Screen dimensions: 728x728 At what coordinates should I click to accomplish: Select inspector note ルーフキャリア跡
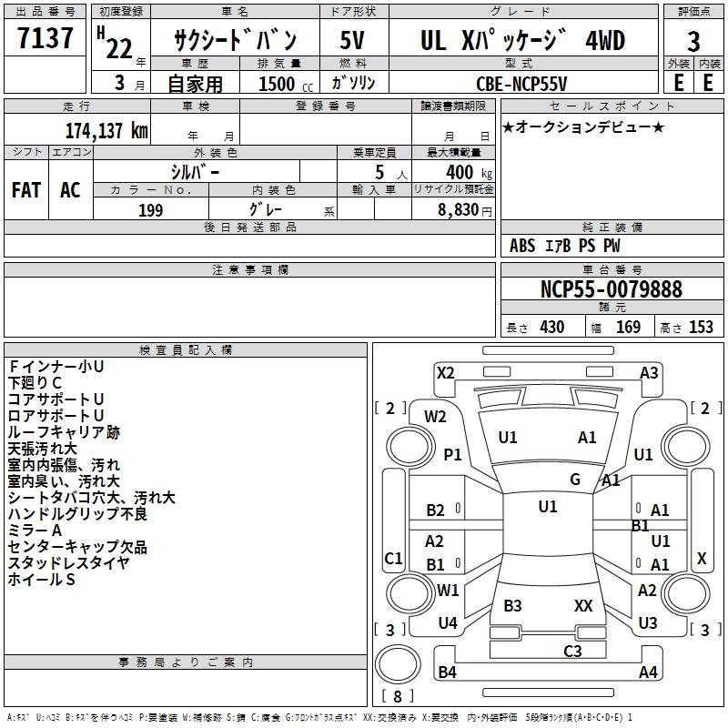(x=64, y=432)
